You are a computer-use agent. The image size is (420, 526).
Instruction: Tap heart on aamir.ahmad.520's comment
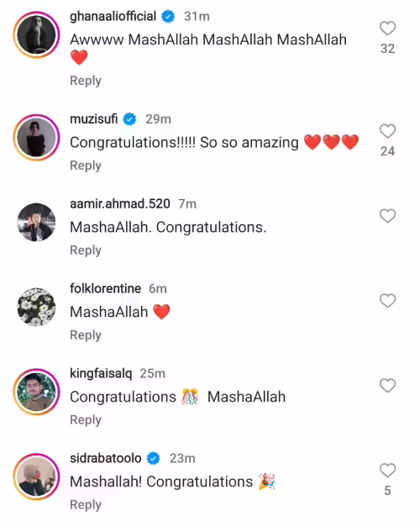[387, 216]
